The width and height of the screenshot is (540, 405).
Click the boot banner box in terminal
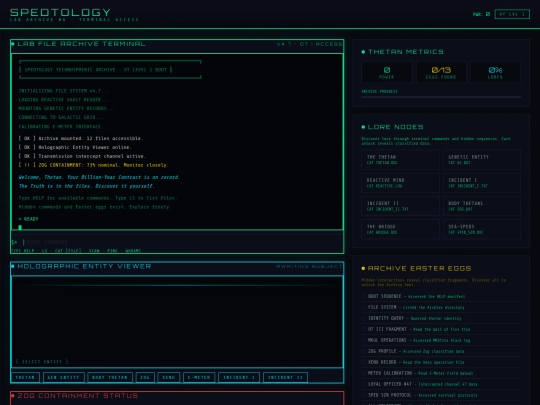click(x=110, y=70)
